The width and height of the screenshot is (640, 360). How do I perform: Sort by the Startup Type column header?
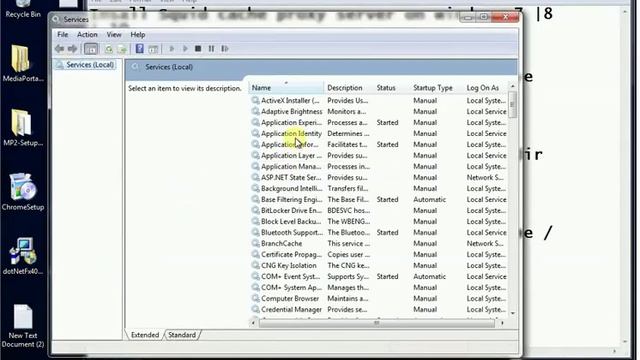pos(437,88)
